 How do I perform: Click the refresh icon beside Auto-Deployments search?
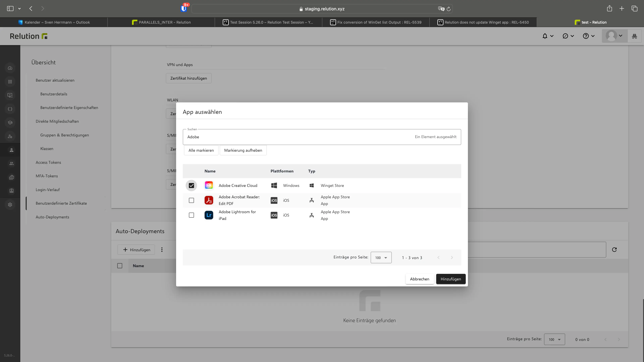pos(614,250)
